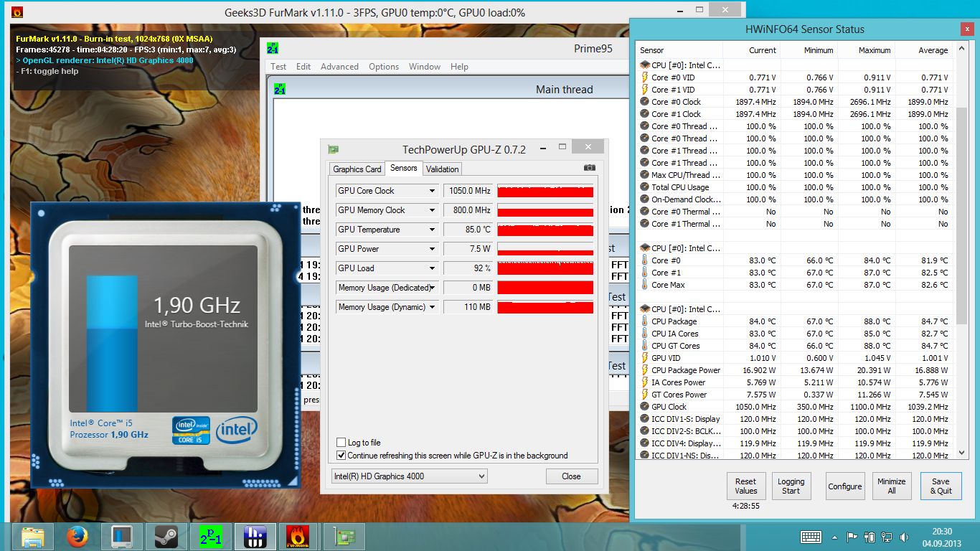Click Reset Values in HWiNFO64
The width and height of the screenshot is (980, 551).
tap(745, 486)
